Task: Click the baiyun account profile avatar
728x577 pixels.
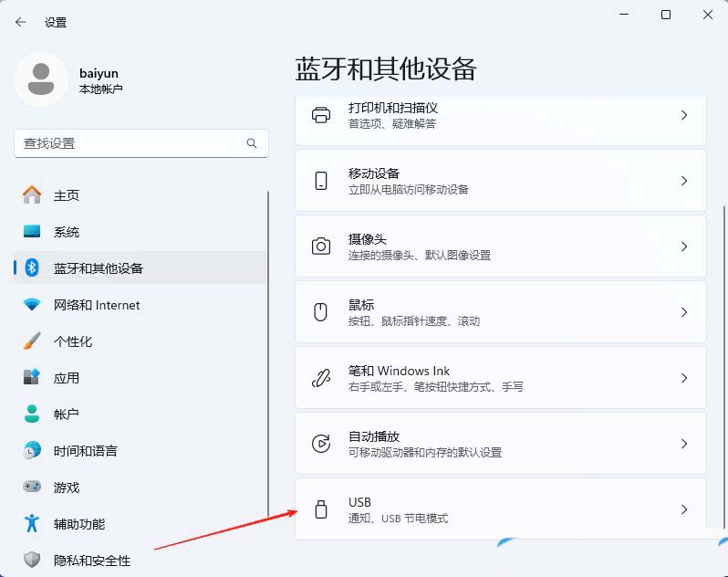Action: tap(40, 79)
